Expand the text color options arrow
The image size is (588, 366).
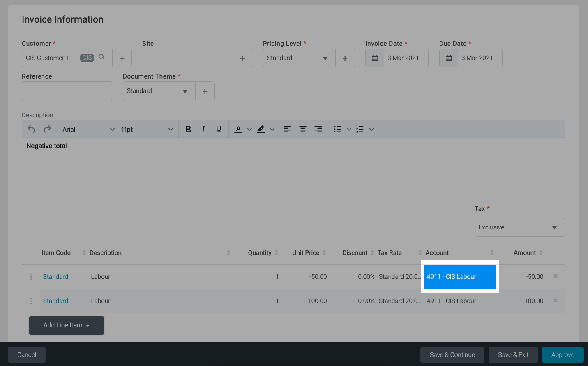pos(249,129)
